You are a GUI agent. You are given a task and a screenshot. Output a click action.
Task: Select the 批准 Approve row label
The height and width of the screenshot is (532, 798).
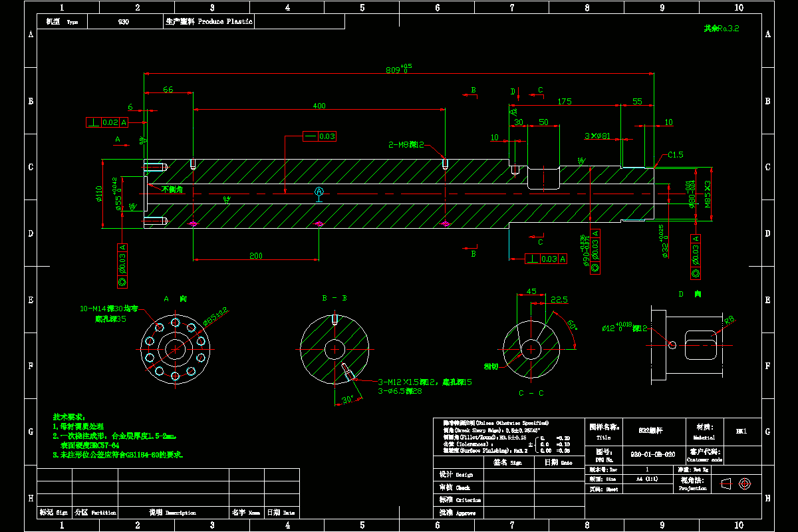coord(458,513)
